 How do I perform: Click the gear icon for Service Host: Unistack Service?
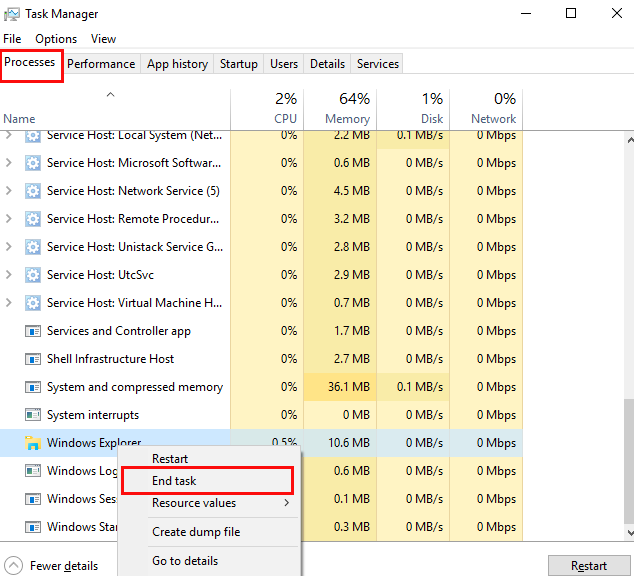33,247
